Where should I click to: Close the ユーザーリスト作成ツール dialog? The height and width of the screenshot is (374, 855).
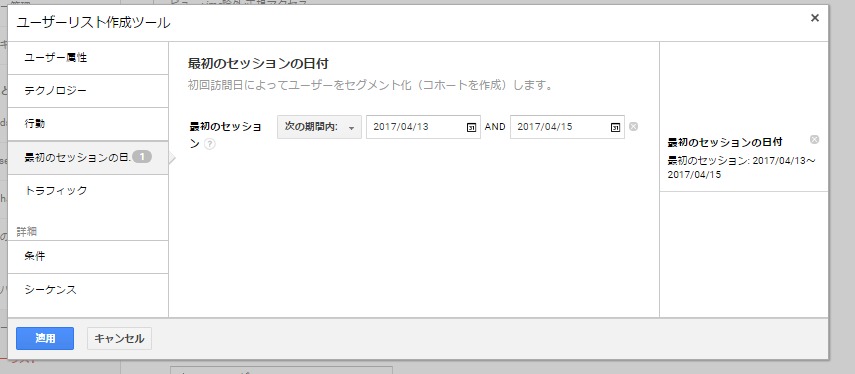(x=815, y=18)
